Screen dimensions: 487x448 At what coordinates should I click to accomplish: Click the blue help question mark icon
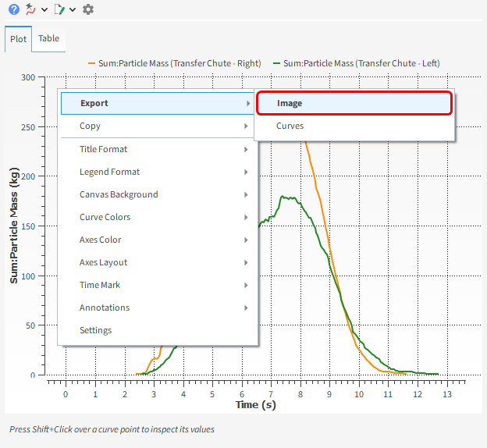(x=13, y=9)
